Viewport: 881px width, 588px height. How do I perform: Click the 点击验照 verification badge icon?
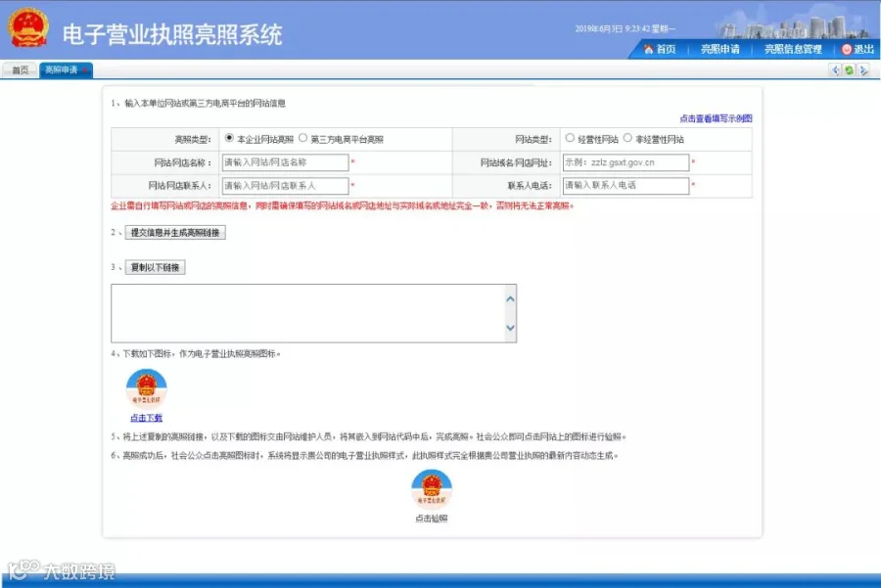432,488
